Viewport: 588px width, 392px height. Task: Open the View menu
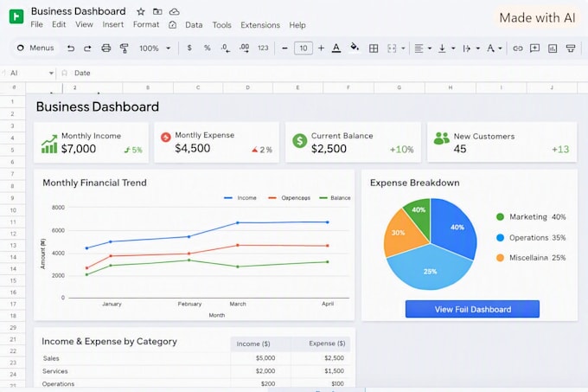(x=84, y=24)
